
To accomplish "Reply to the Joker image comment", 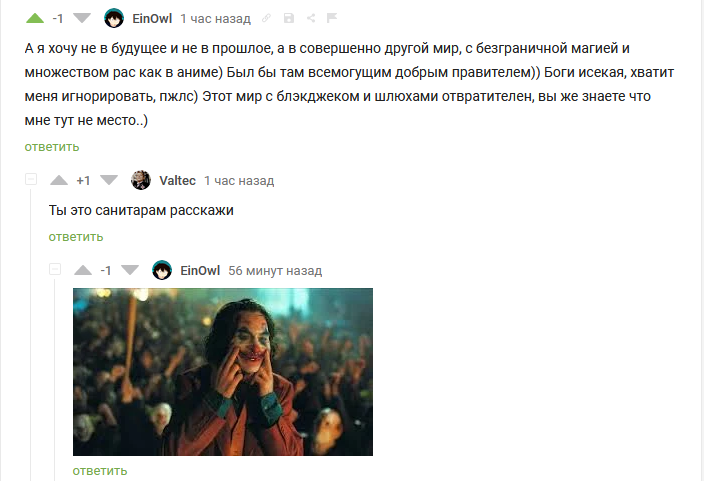I will coord(100,471).
